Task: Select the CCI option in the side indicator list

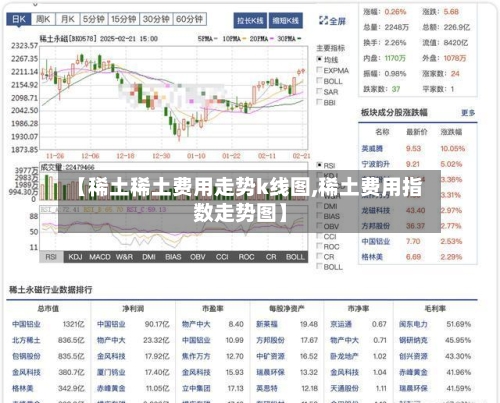Action: pyautogui.click(x=327, y=237)
